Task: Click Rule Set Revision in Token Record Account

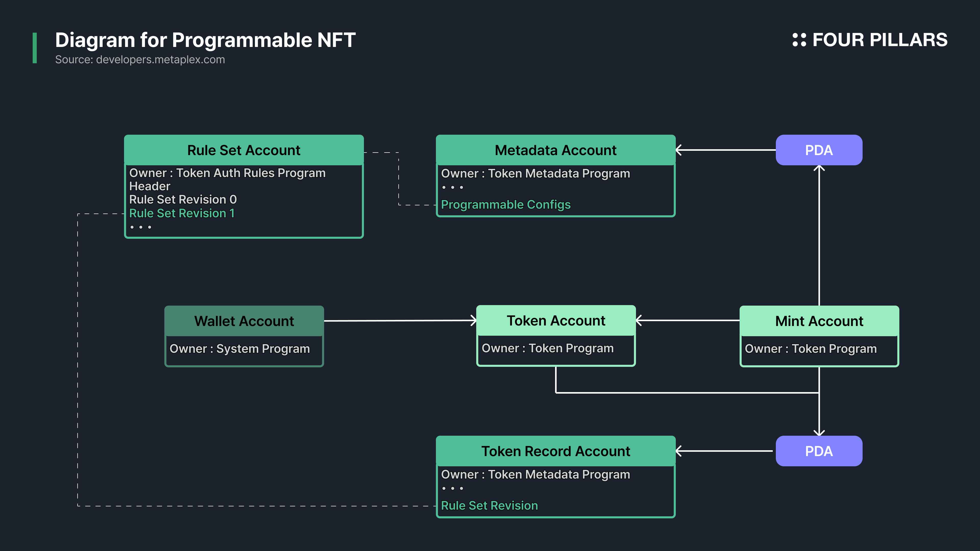Action: [489, 505]
